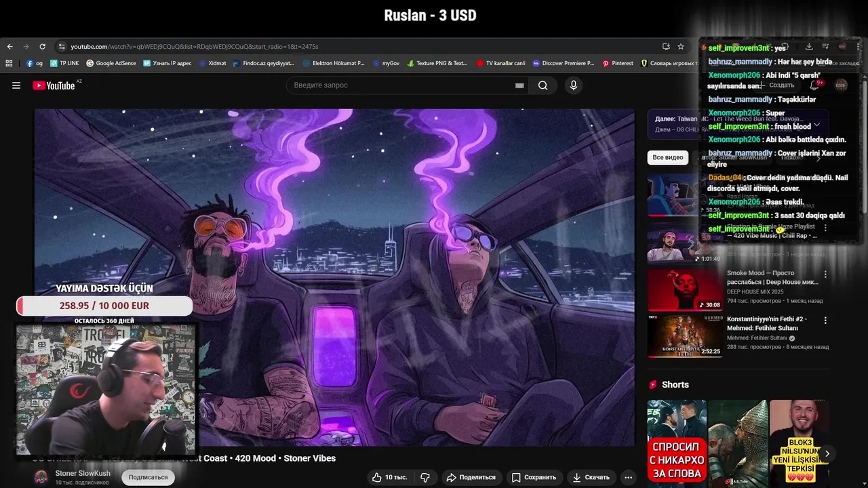Open the Google AdSense bookmark
868x488 pixels.
pos(111,63)
